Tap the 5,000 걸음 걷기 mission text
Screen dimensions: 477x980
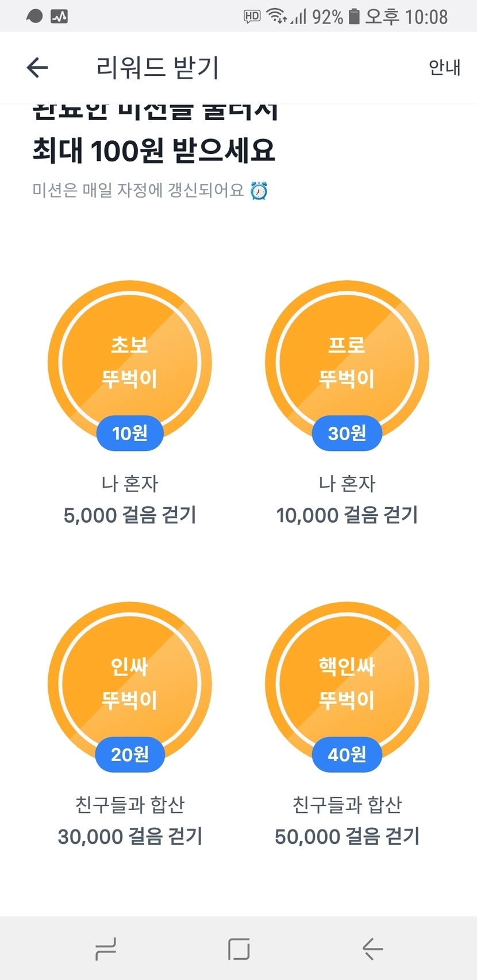point(130,515)
